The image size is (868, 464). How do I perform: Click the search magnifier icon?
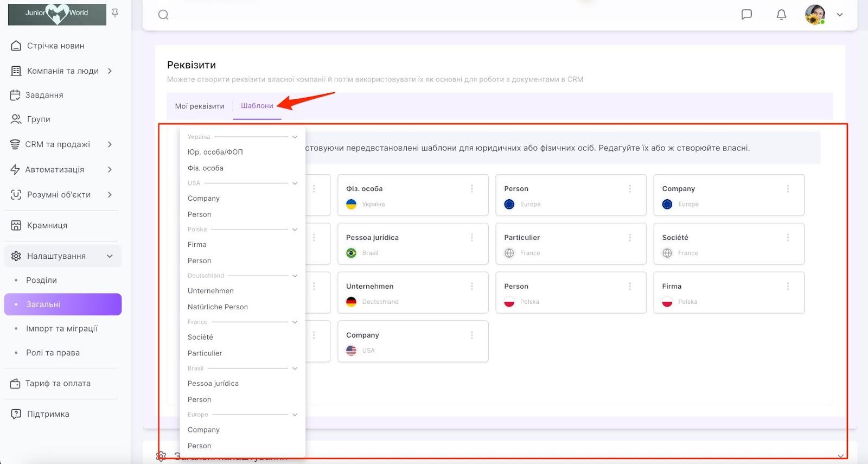click(163, 15)
